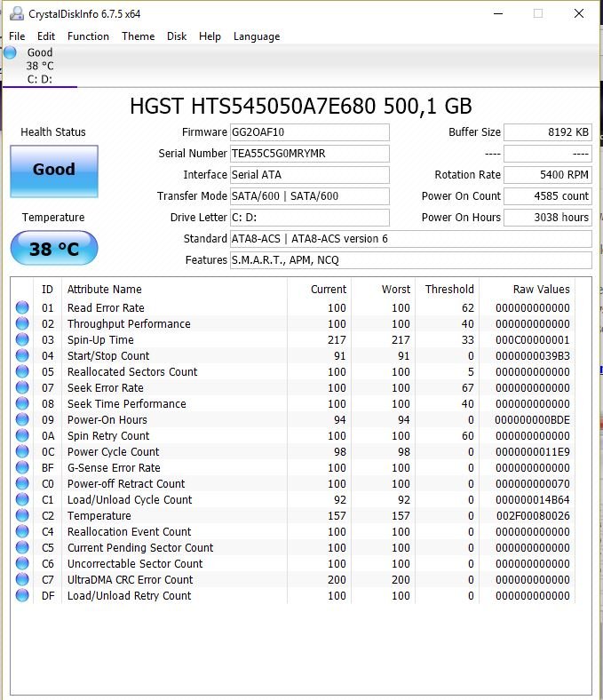This screenshot has height=700, width=603.
Task: Click raw value 0000000011E9 in Power Cycle Count row
Action: [533, 452]
